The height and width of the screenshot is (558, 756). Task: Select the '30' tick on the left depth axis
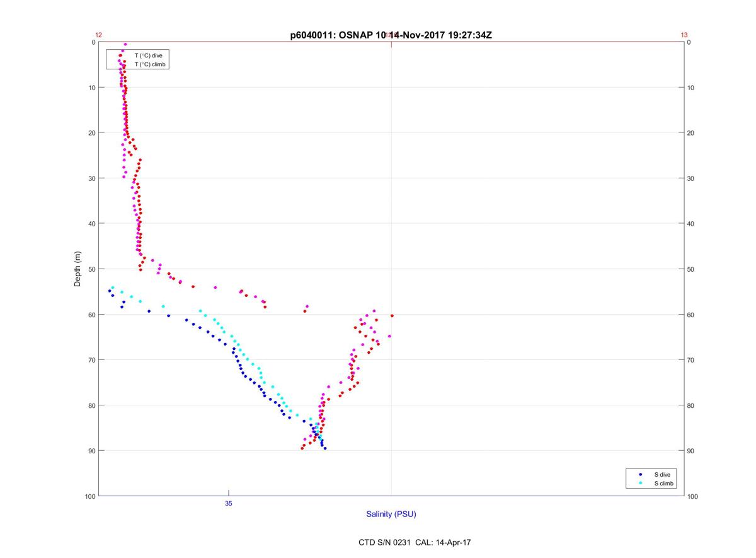(x=91, y=178)
